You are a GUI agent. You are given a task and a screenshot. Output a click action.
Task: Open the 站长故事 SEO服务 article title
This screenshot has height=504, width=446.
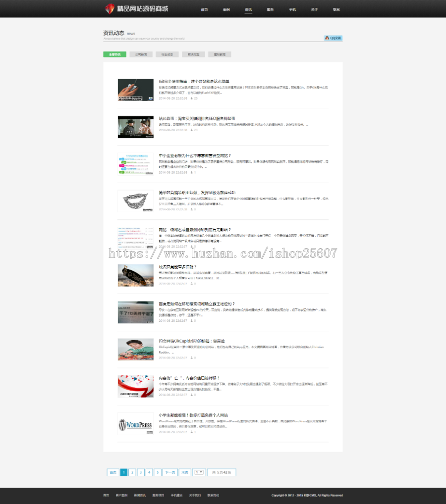tap(197, 118)
